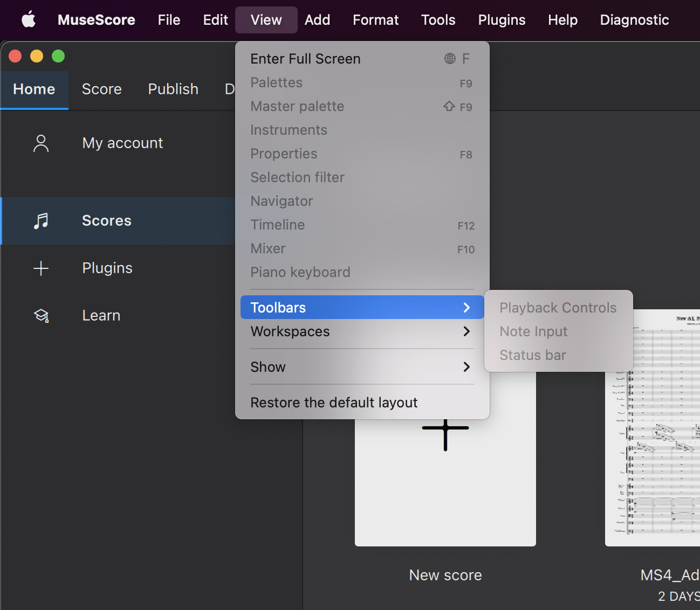Click Restore the default layout
Viewport: 700px width, 610px height.
click(x=334, y=402)
